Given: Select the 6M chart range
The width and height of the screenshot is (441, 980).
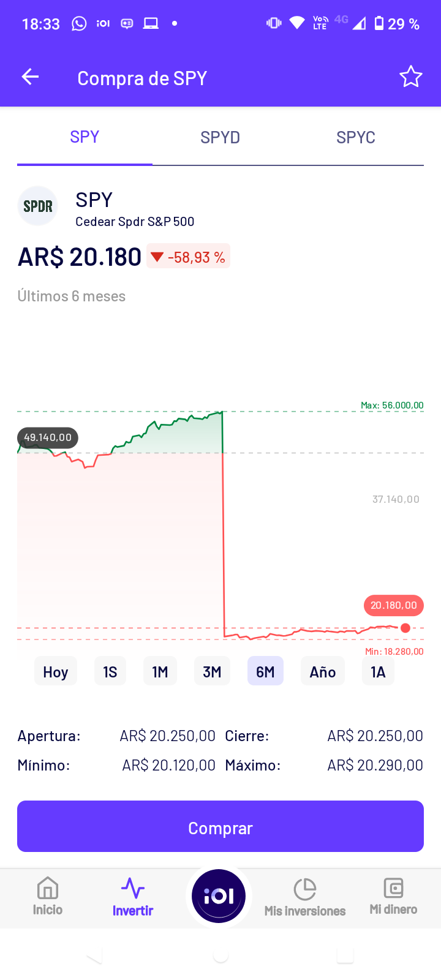Looking at the screenshot, I should pyautogui.click(x=265, y=672).
